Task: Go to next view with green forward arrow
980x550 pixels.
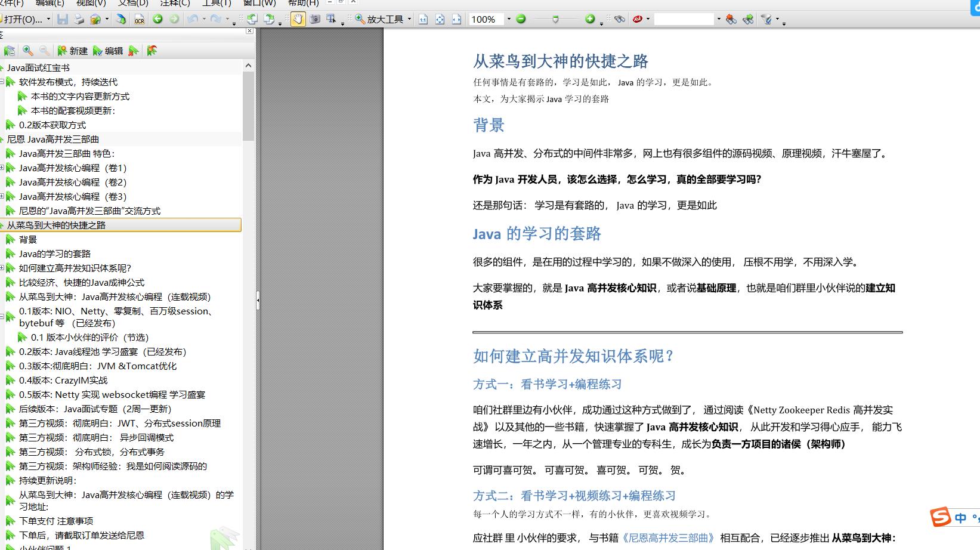Action: click(x=174, y=19)
